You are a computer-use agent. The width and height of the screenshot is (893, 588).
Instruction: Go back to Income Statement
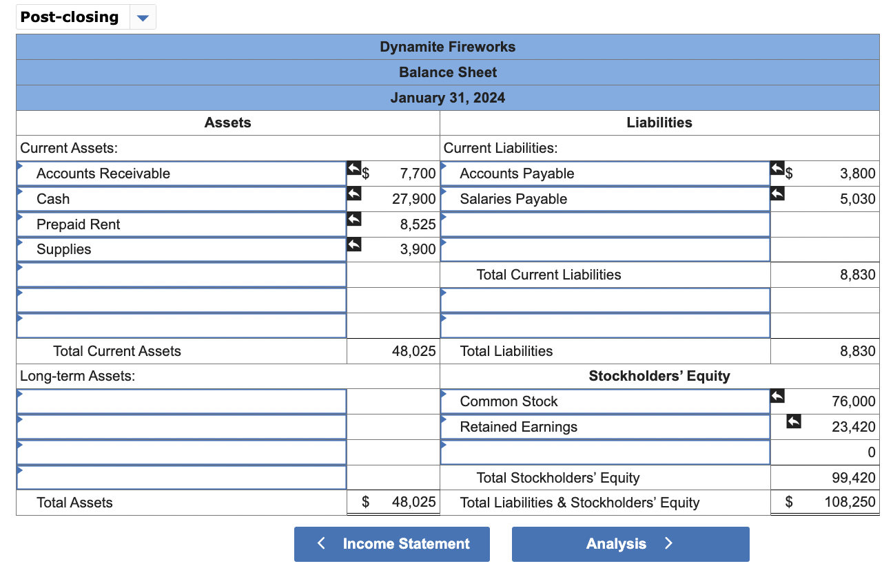[x=392, y=544]
